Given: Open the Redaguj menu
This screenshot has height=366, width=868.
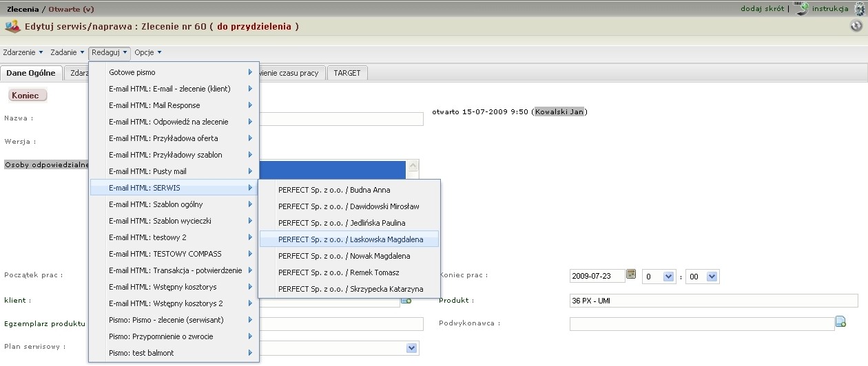Looking at the screenshot, I should 110,52.
